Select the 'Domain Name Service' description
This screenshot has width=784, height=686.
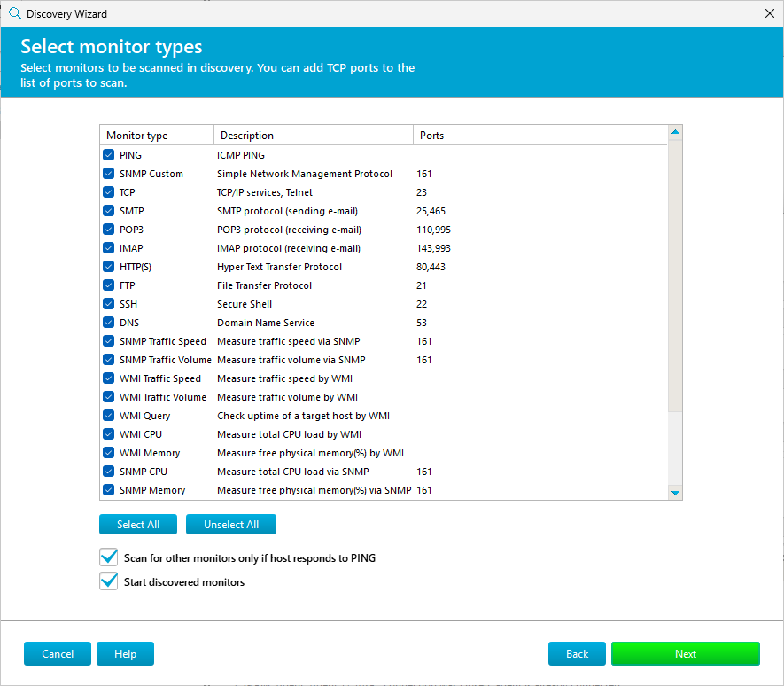tap(266, 323)
